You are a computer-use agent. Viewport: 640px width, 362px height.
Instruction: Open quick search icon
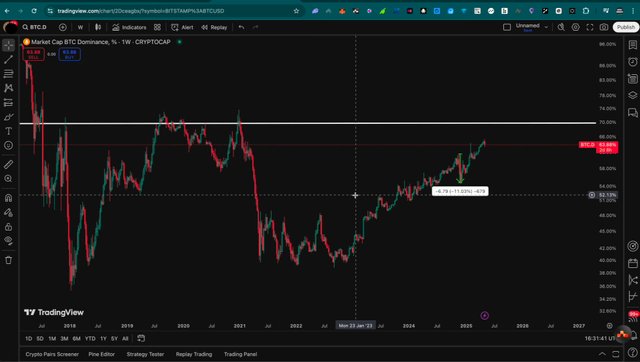tap(562, 27)
